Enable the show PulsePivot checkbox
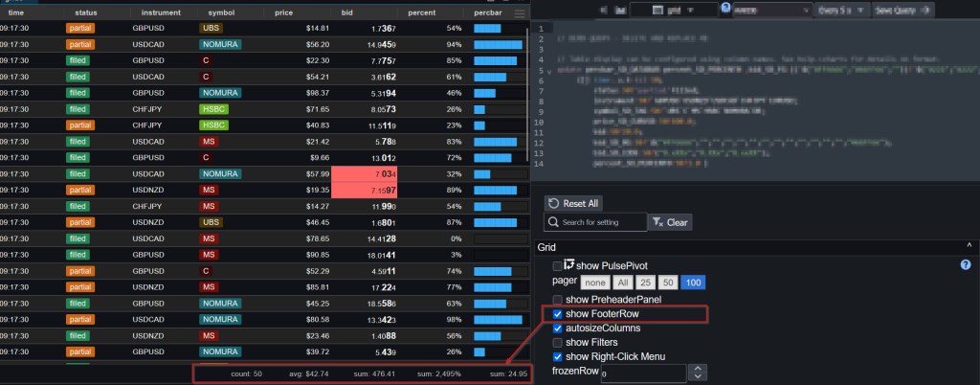Image resolution: width=980 pixels, height=385 pixels. point(558,265)
